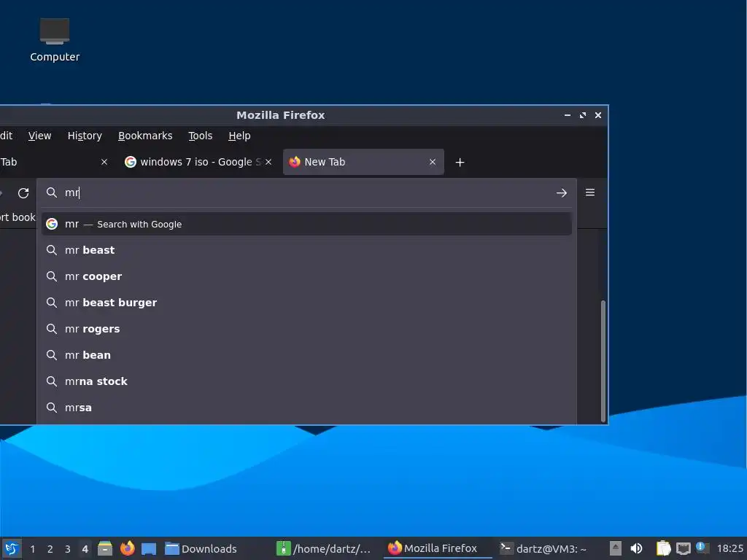
Task: Open the update notification tray icon
Action: (703, 548)
